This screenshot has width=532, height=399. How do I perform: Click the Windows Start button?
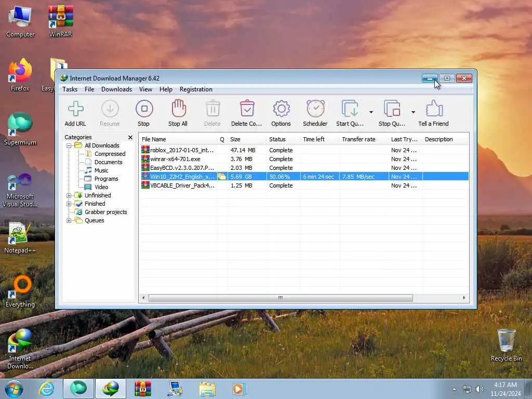[x=14, y=389]
